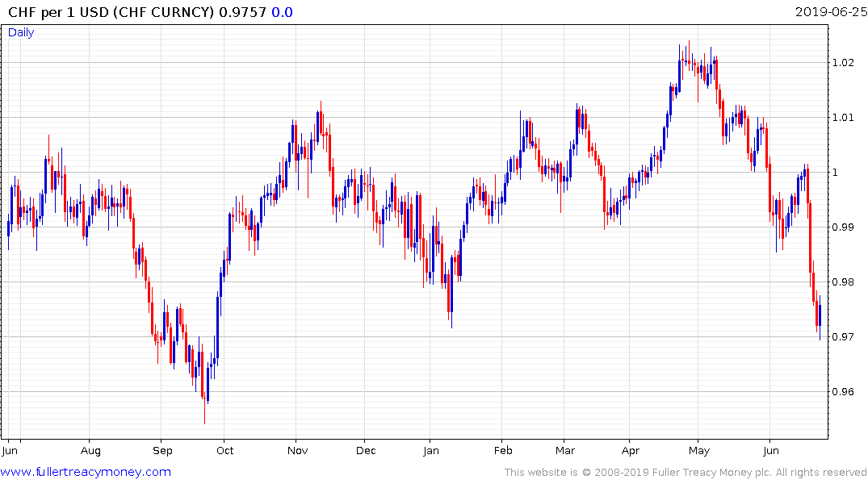Viewport: 868px width, 484px height.
Task: Click the Apr label on the time axis
Action: 630,451
